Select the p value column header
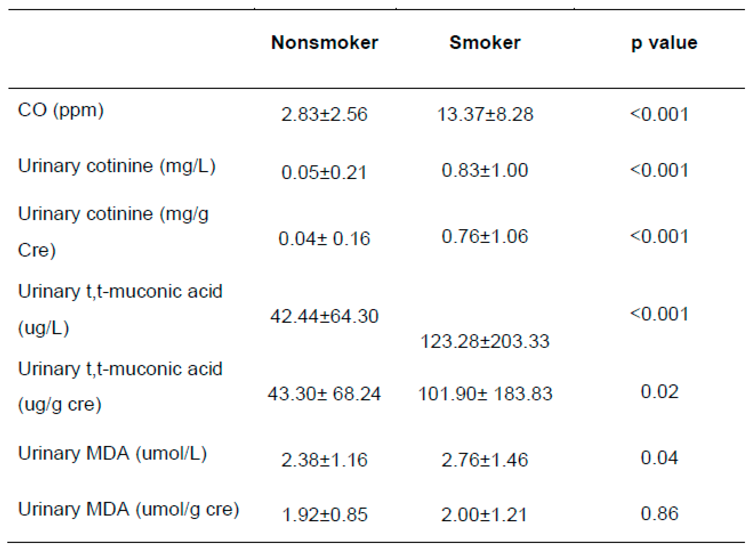 coord(664,43)
